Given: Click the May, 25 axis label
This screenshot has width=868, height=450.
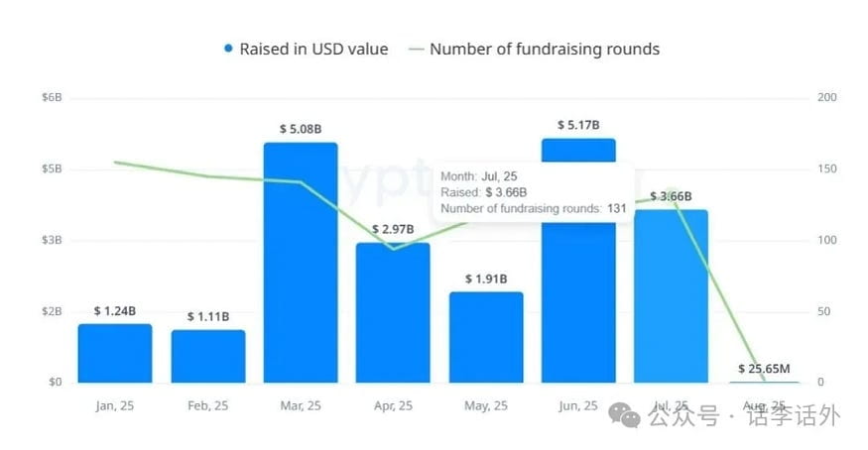Looking at the screenshot, I should pos(486,405).
